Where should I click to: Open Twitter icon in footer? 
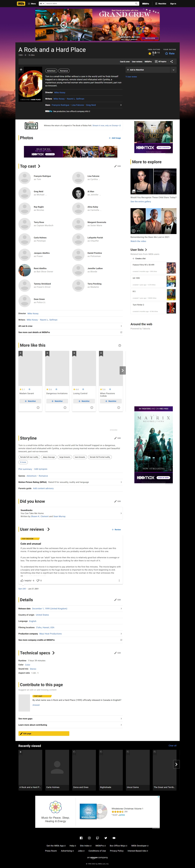106,838
